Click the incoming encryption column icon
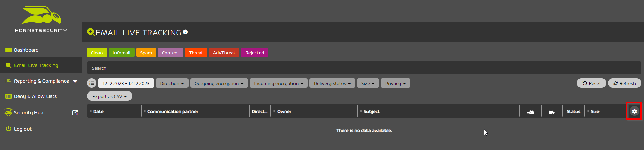The image size is (644, 150). (530, 112)
